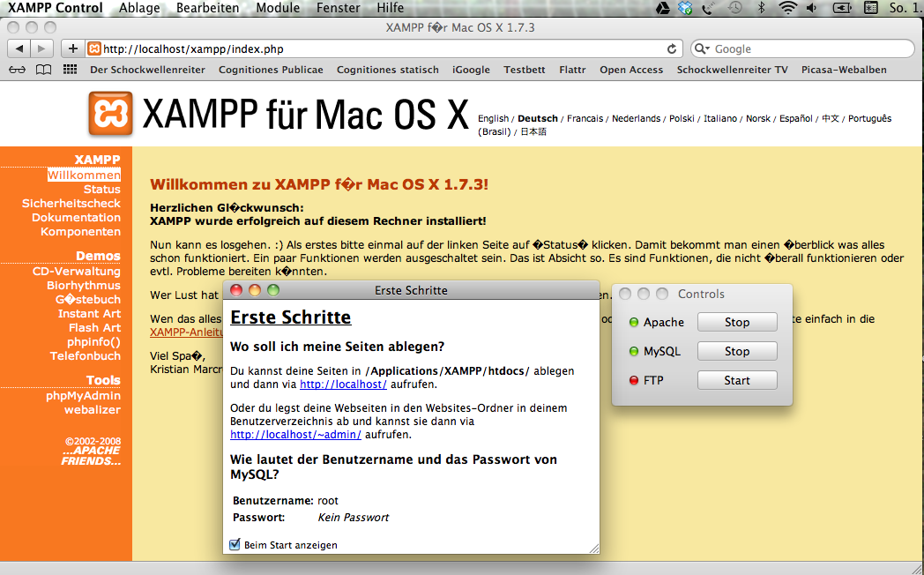The height and width of the screenshot is (575, 924).
Task: Open Status in the XAMPP sidebar
Action: coord(102,189)
